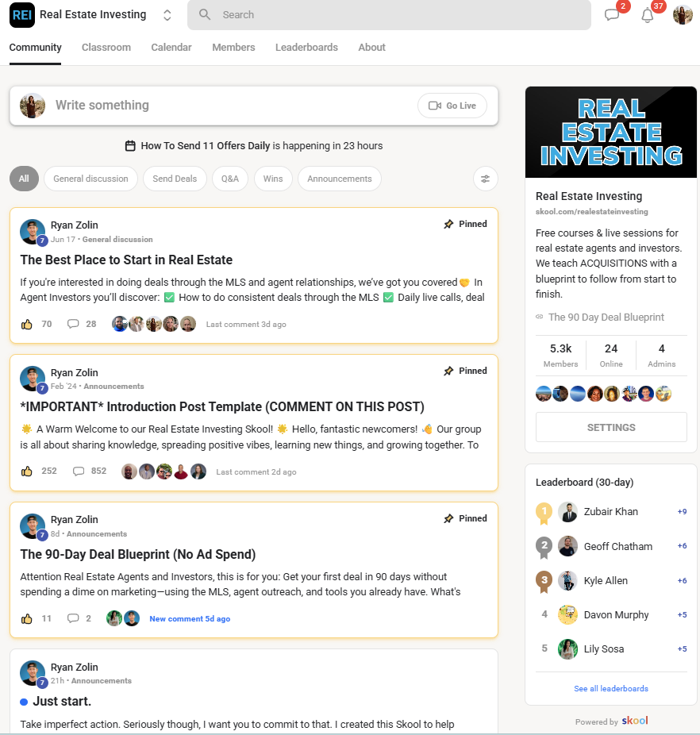
Task: Expand the Real Estate Investing group switcher
Action: click(167, 15)
